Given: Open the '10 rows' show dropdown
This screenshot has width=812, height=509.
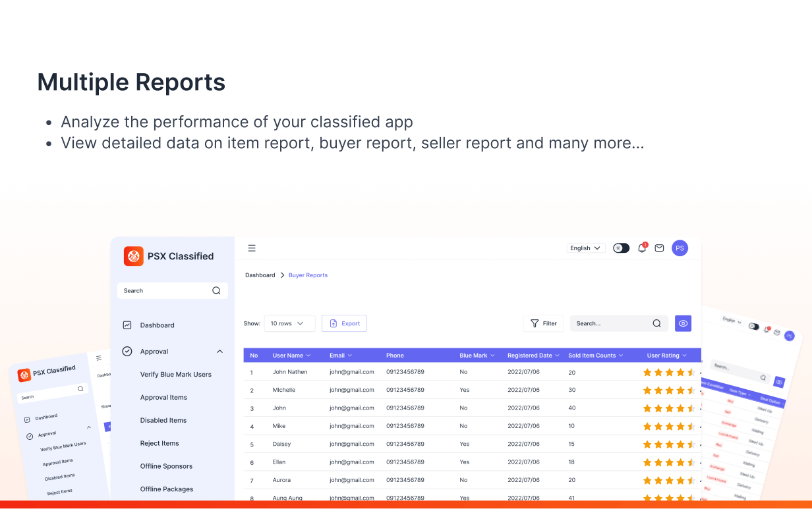Looking at the screenshot, I should point(289,323).
